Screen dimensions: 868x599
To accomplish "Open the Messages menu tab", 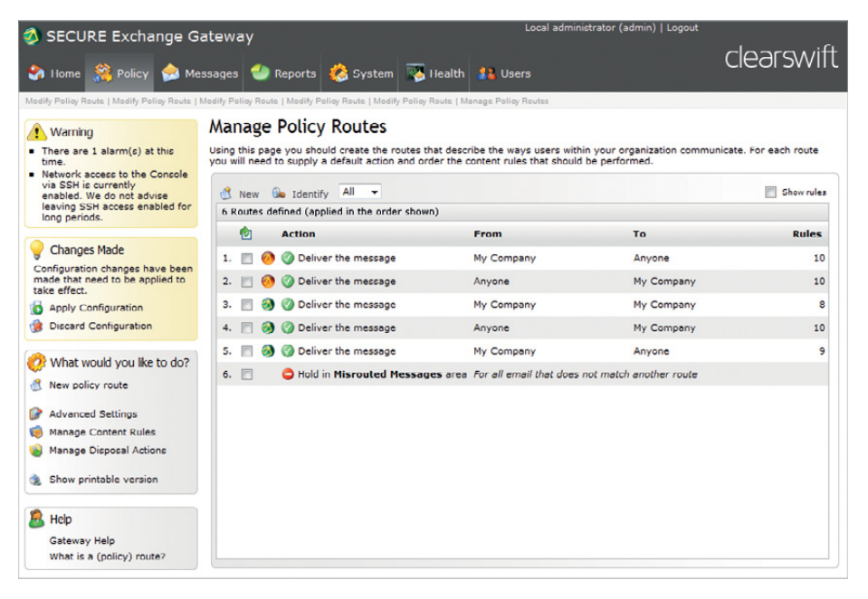I will pyautogui.click(x=200, y=73).
